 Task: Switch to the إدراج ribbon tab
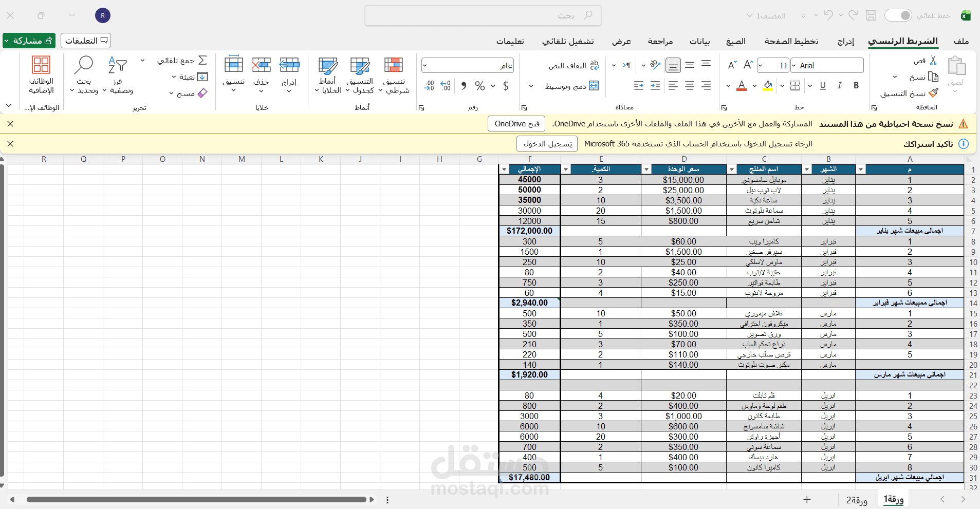845,42
